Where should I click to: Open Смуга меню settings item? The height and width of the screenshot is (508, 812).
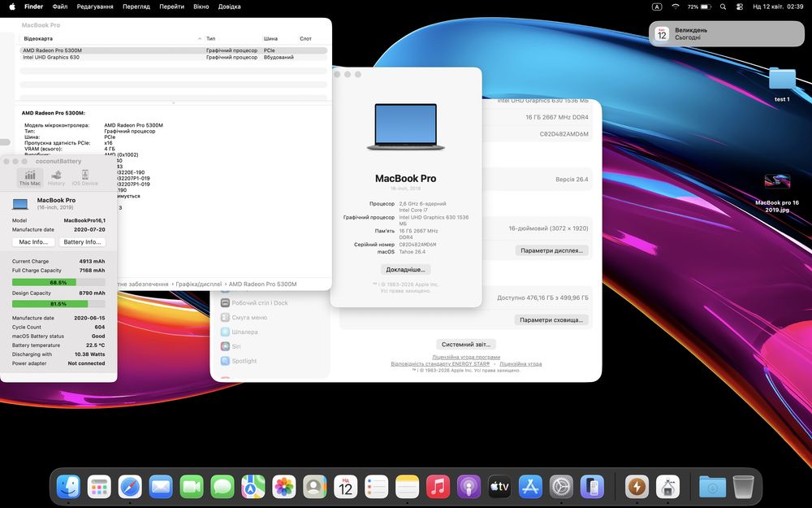244,317
